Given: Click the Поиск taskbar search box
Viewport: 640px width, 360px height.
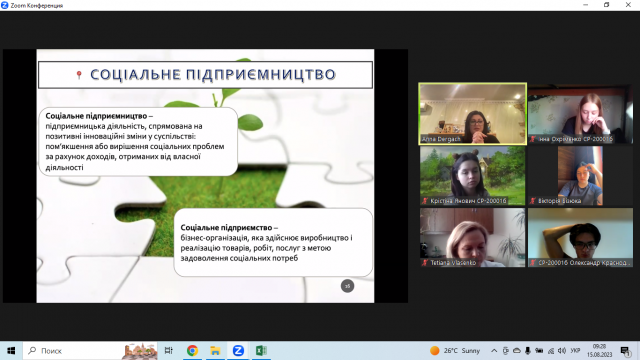Looking at the screenshot, I should [90, 351].
